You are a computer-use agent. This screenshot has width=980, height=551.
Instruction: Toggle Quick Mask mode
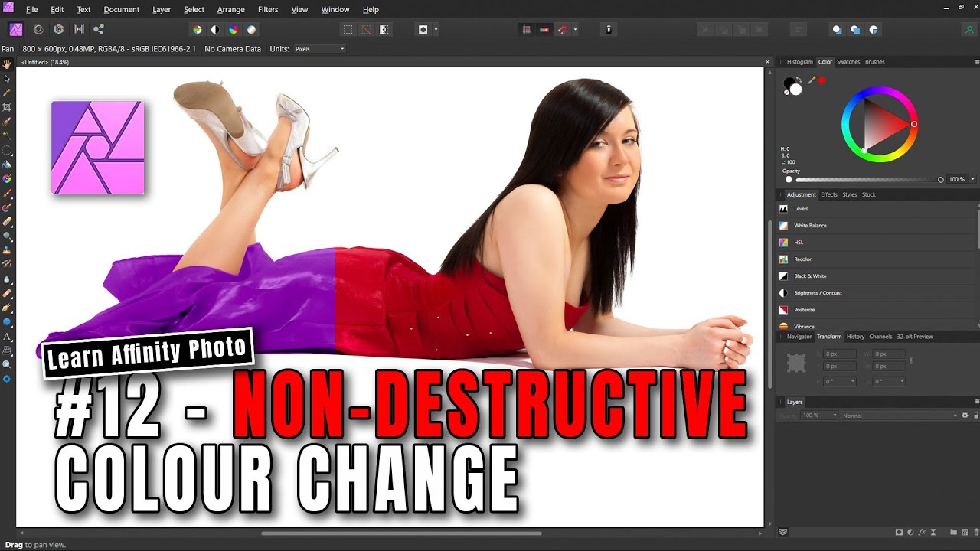[x=423, y=30]
